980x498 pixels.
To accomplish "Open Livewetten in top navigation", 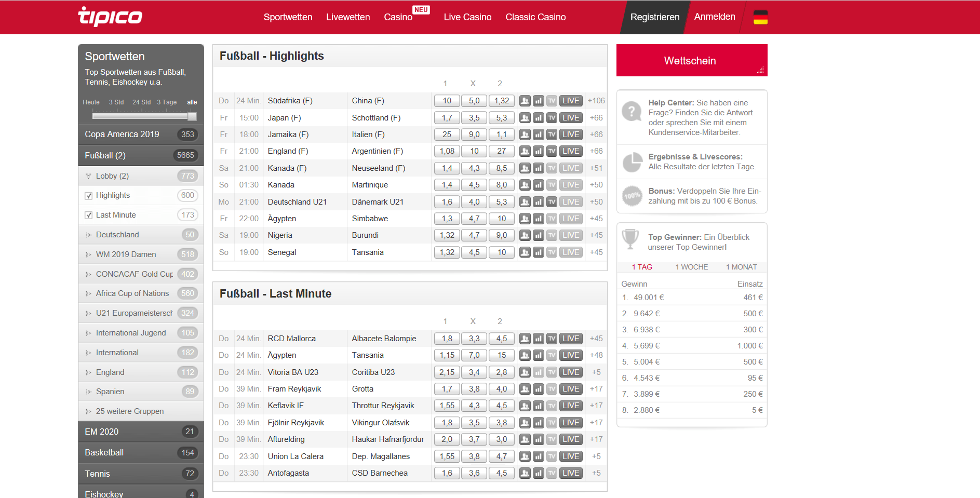I will tap(348, 17).
